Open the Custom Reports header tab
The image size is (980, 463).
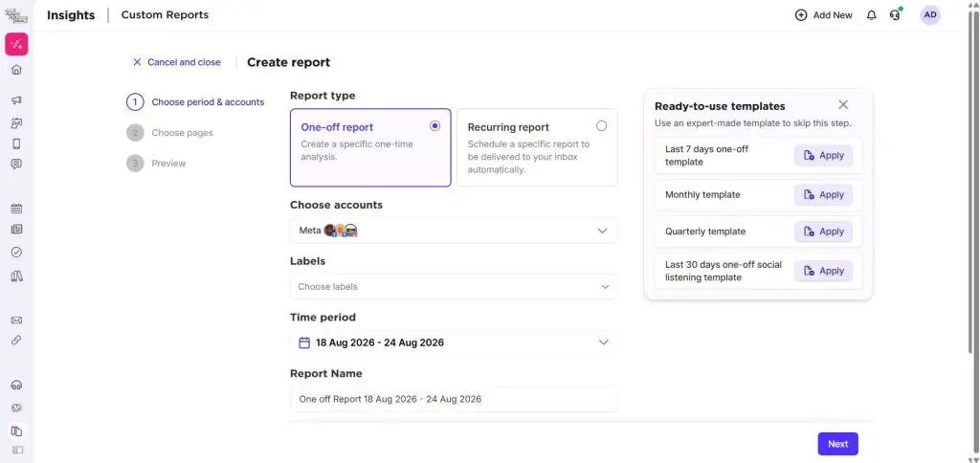tap(165, 14)
